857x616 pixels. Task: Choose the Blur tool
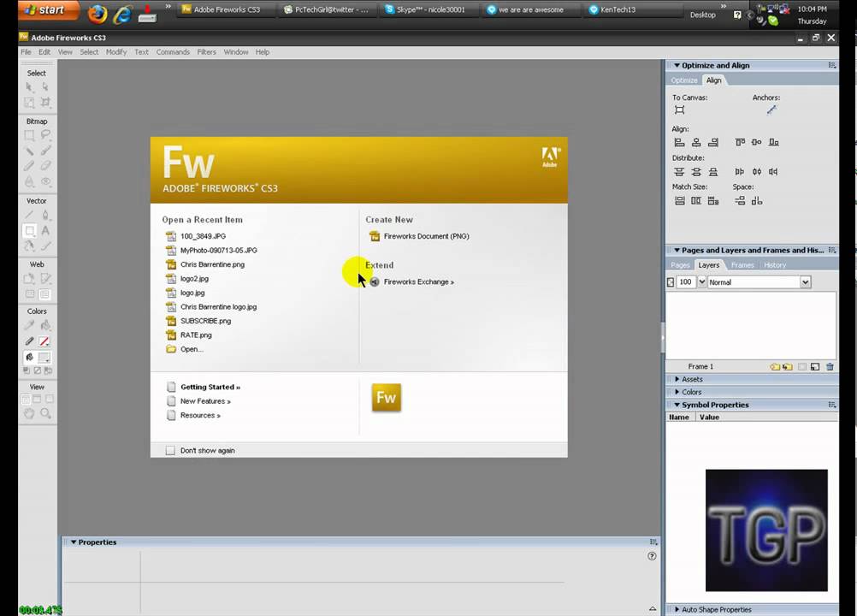[x=29, y=181]
